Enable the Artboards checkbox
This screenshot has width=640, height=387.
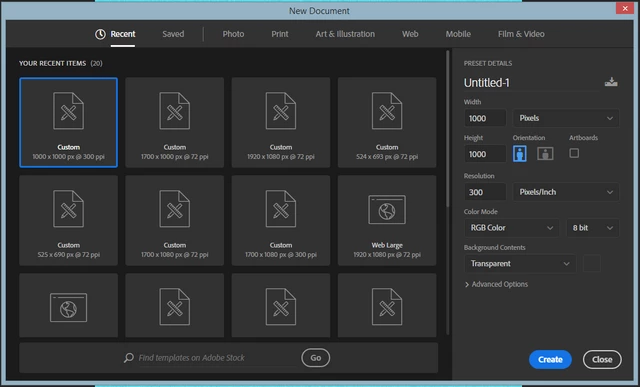tap(574, 153)
